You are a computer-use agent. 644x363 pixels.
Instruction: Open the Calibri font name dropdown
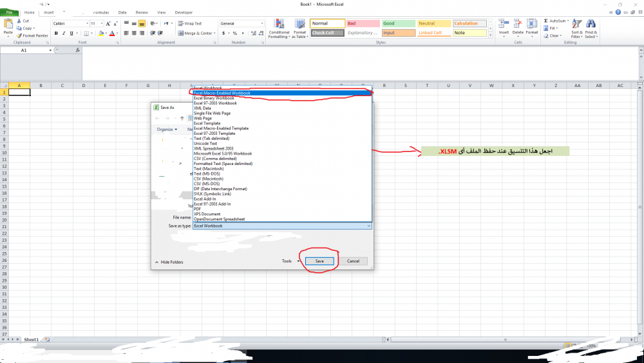pos(87,24)
